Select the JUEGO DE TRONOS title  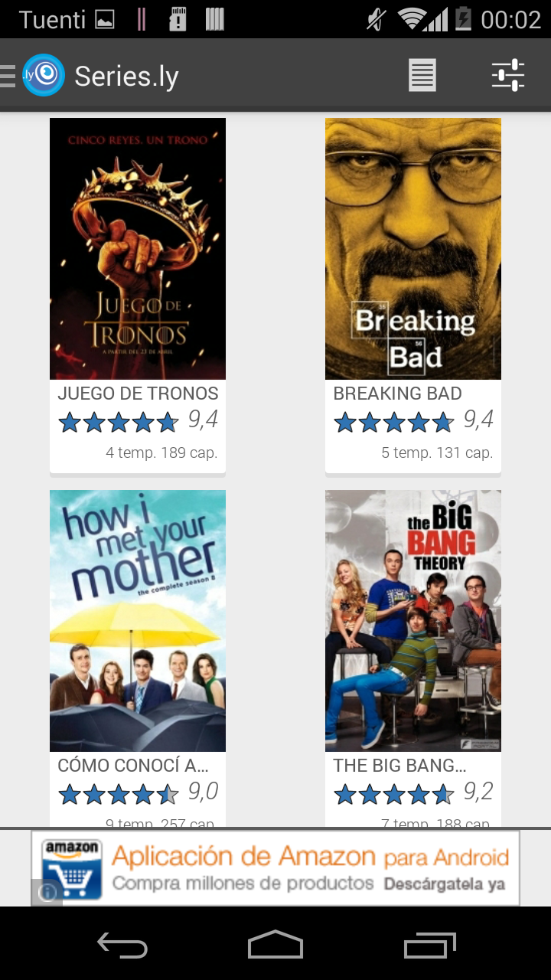[x=138, y=394]
